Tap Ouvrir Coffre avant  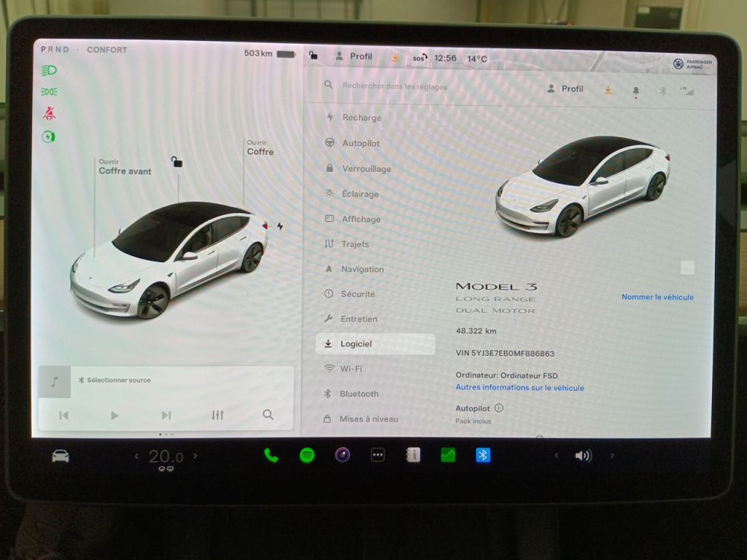click(x=125, y=167)
